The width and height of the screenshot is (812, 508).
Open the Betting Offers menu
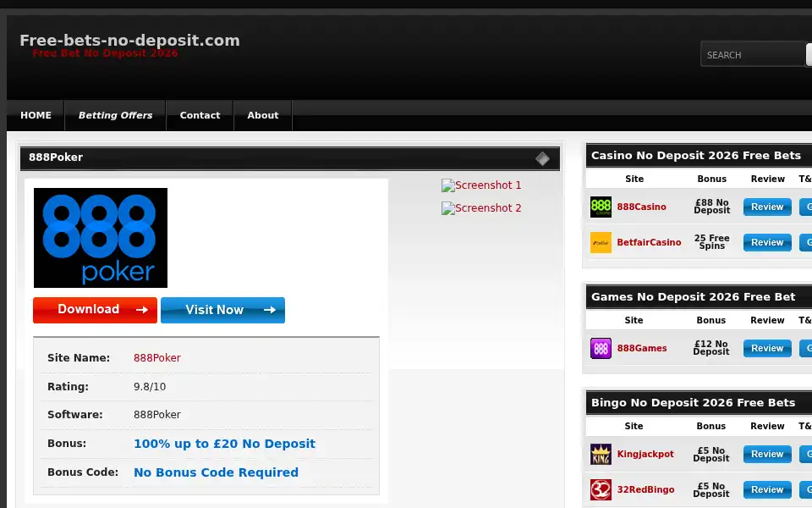click(115, 115)
